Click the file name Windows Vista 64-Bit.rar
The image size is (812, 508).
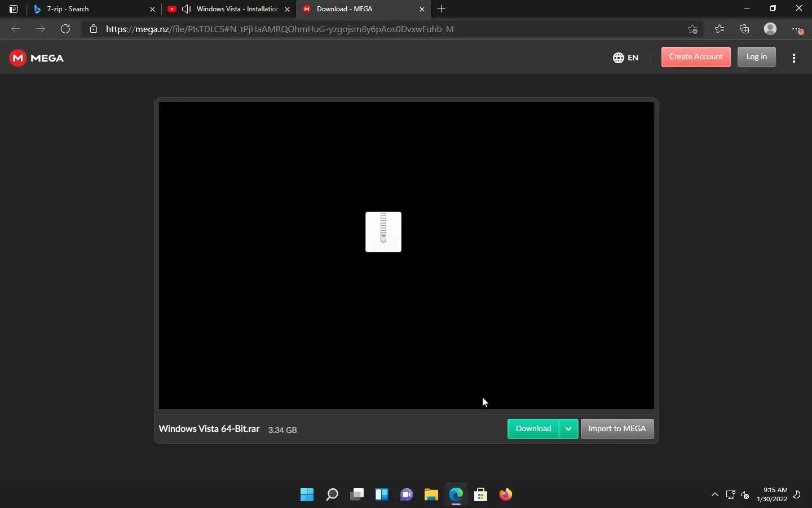tap(209, 429)
